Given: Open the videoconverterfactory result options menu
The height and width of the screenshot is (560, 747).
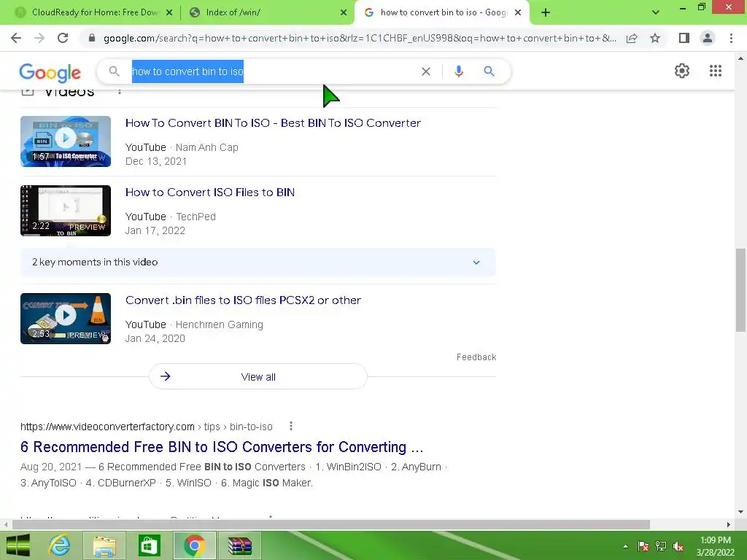Looking at the screenshot, I should (x=291, y=426).
